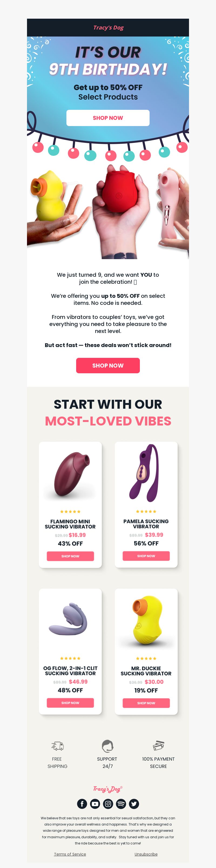
Task: Open the Facebook social icon
Action: 82,804
